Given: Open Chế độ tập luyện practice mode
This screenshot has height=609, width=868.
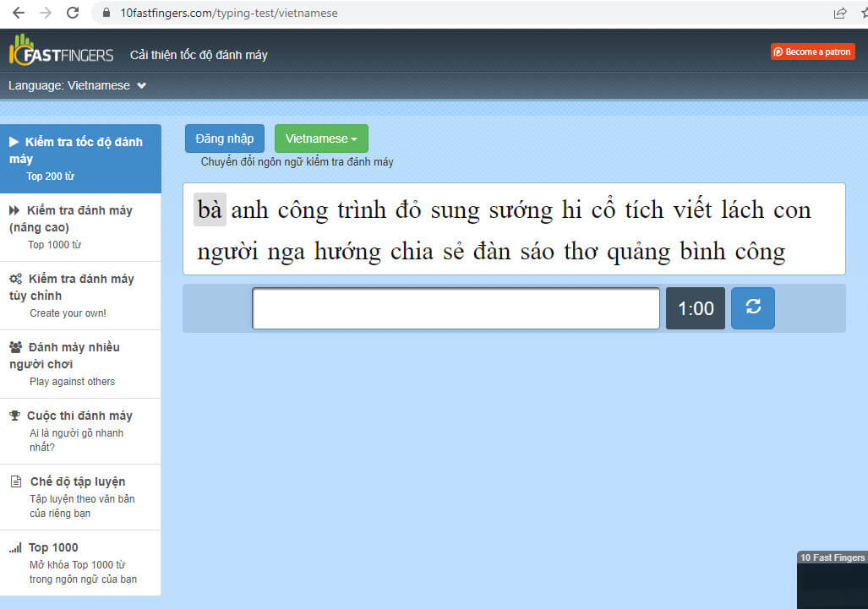Looking at the screenshot, I should tap(80, 498).
